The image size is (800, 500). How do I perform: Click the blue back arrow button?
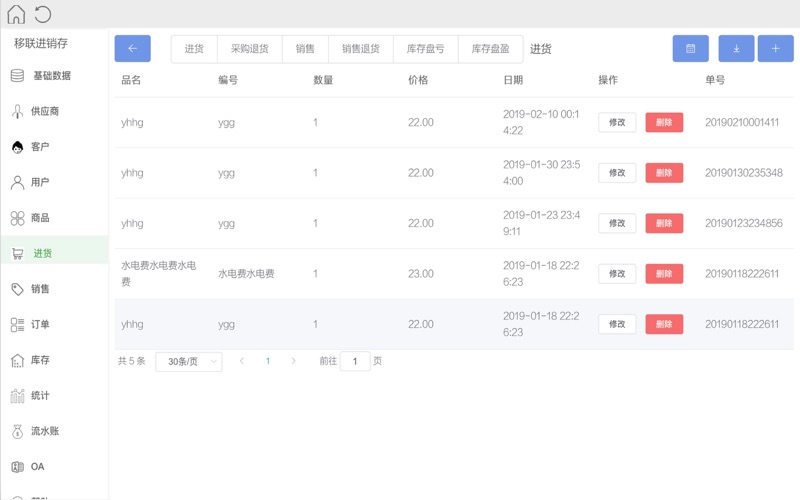pyautogui.click(x=133, y=48)
